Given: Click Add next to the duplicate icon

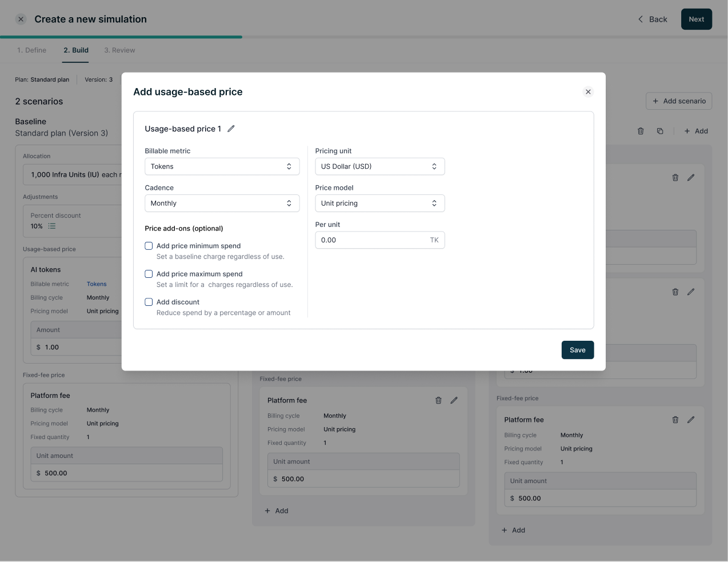Looking at the screenshot, I should point(696,131).
